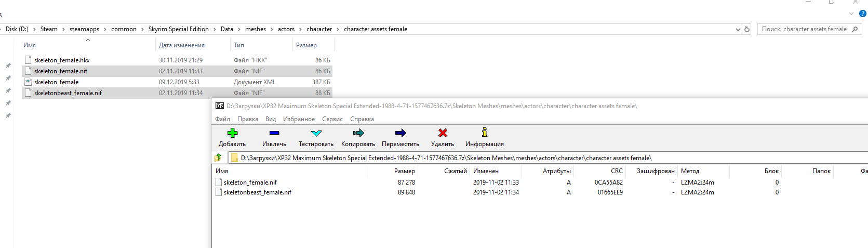Open the Файл menu in 7-Zip
This screenshot has height=248, width=868.
[222, 119]
